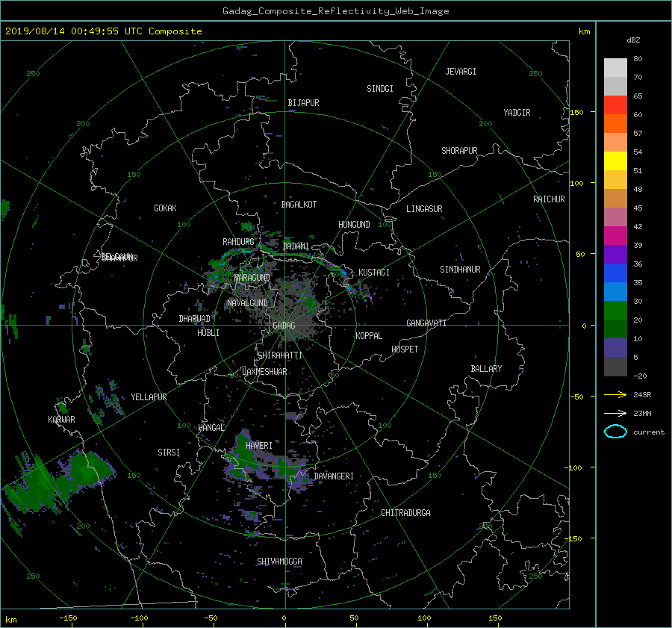Viewport: 672px width, 628px height.
Task: Select the red 65-60 dBZ color swatch
Action: [615, 105]
